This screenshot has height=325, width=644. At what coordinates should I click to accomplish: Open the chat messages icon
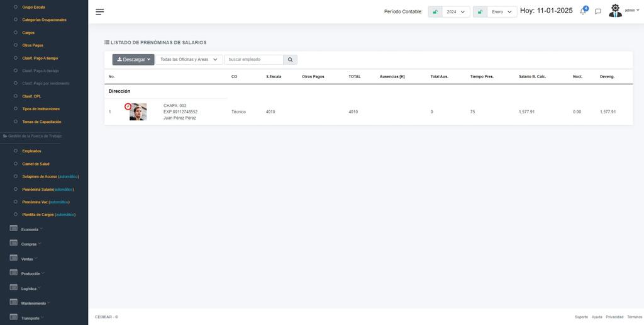pyautogui.click(x=598, y=11)
